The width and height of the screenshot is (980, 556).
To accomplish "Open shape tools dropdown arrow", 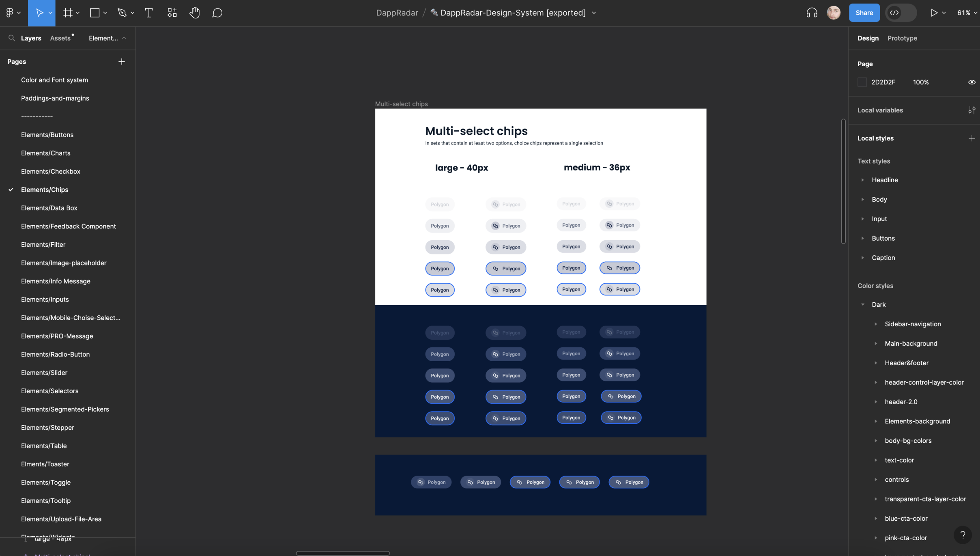I will point(105,13).
